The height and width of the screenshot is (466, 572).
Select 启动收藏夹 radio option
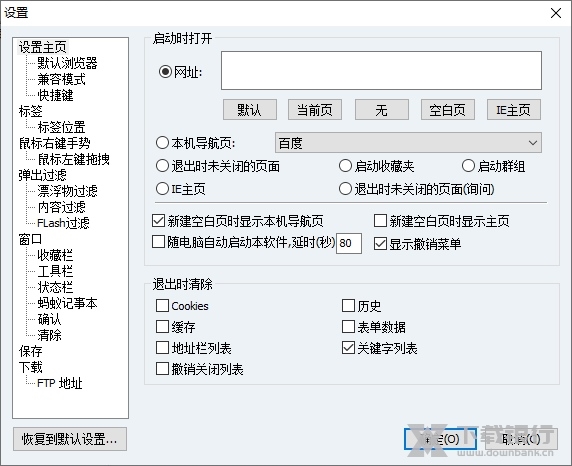pos(345,166)
